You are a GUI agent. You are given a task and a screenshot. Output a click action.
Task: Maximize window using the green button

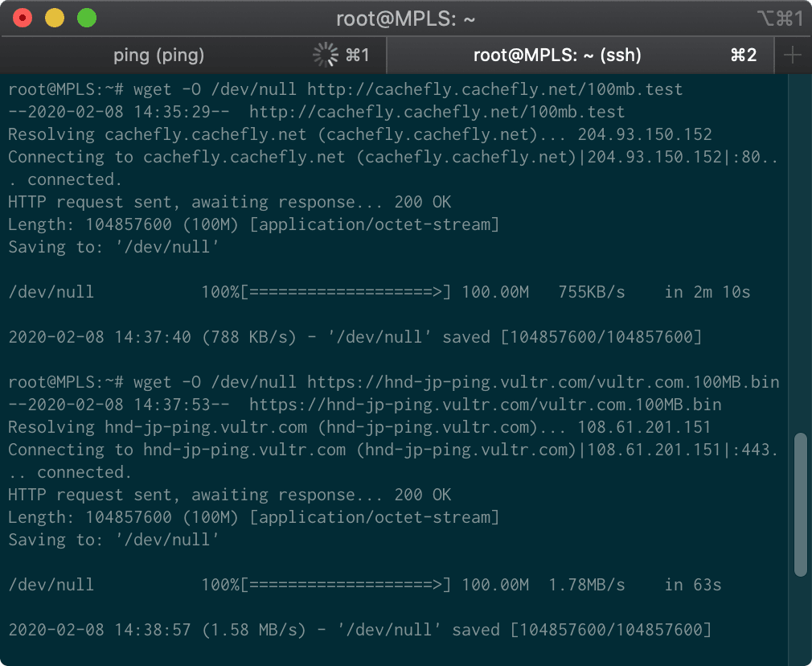[x=87, y=18]
